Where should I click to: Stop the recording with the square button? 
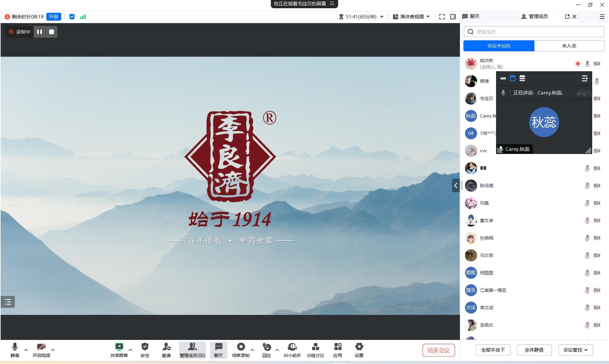pyautogui.click(x=51, y=32)
